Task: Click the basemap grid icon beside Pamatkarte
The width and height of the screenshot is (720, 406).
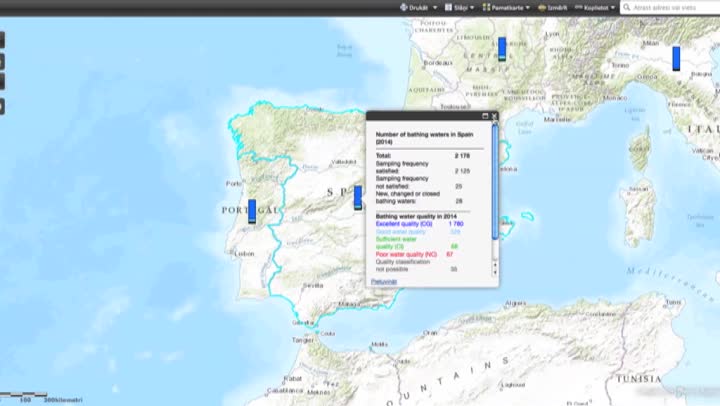Action: pos(486,7)
